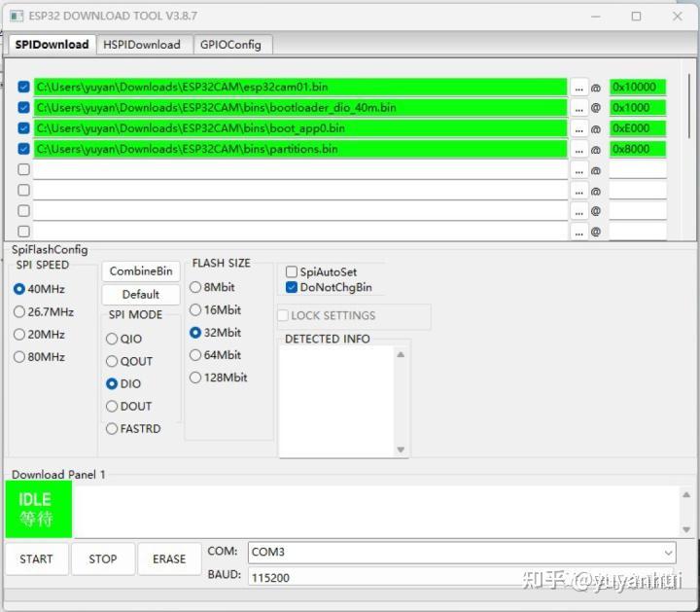Edit the partitions.bin path field
Image resolution: width=700 pixels, height=612 pixels.
(300, 149)
